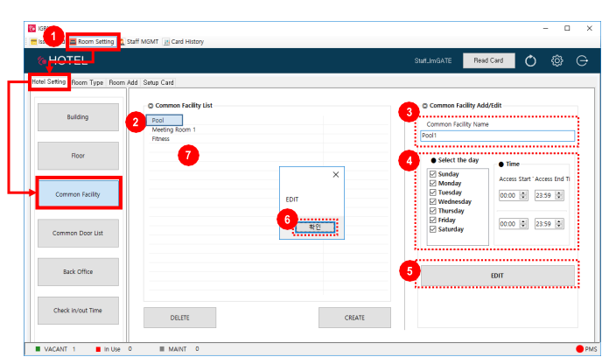Screen dimensions: 616x364
Task: Click the Read Card button
Action: 488,60
